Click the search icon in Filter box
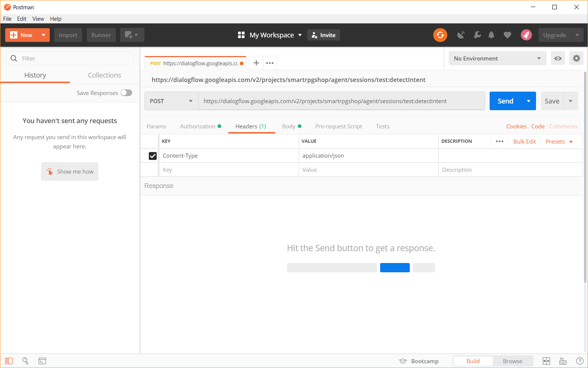588x368 pixels. click(14, 58)
